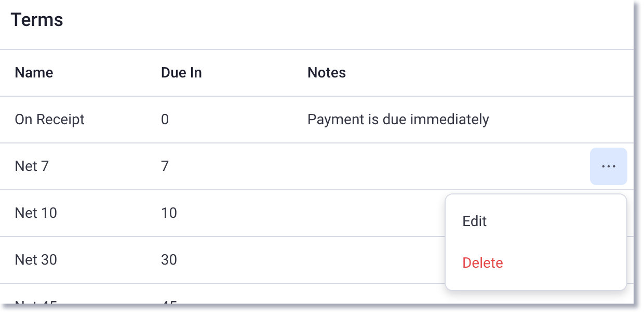Select the Due In value 30
The height and width of the screenshot is (314, 644).
(x=169, y=259)
